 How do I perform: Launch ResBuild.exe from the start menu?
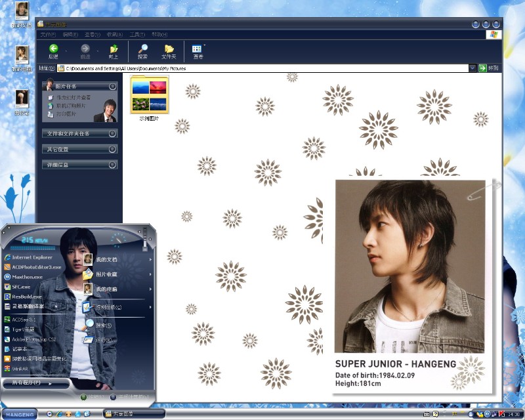click(x=23, y=297)
